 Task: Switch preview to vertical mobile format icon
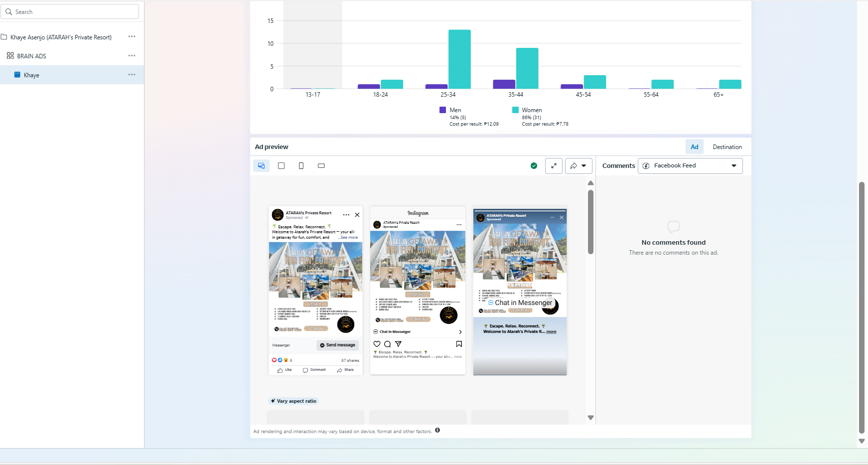(x=301, y=166)
